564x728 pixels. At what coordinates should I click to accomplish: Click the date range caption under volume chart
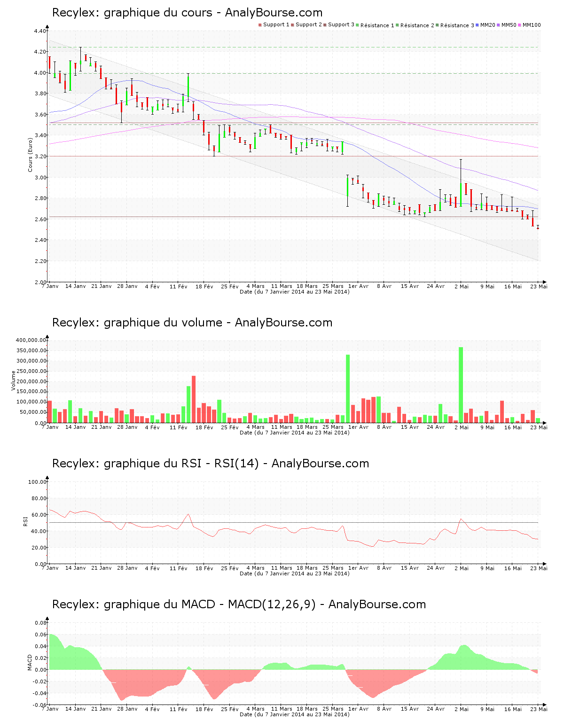click(295, 433)
